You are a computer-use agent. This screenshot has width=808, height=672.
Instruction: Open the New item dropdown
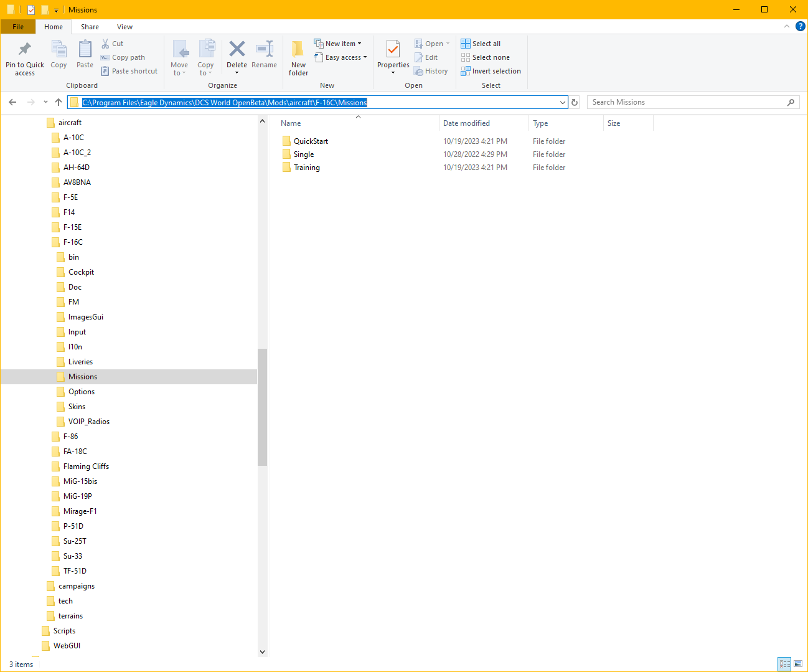coord(337,44)
